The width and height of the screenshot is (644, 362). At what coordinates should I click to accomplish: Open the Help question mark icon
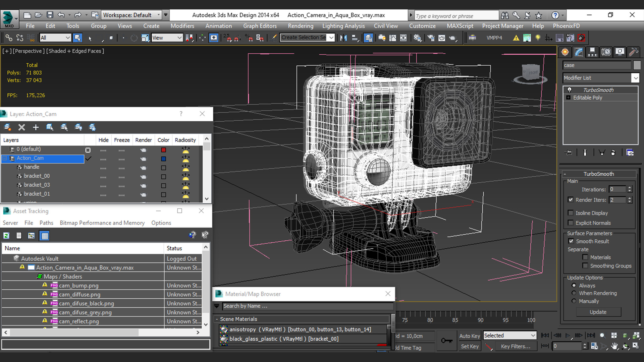[555, 15]
